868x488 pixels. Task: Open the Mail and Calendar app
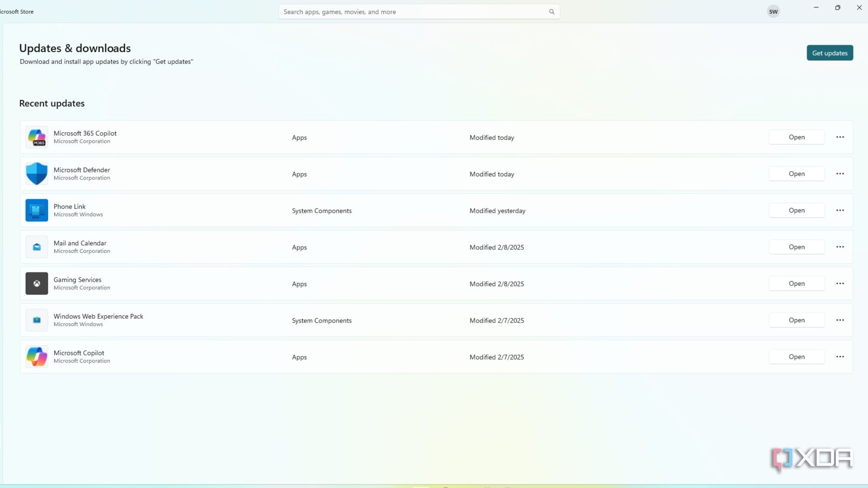[x=796, y=247]
